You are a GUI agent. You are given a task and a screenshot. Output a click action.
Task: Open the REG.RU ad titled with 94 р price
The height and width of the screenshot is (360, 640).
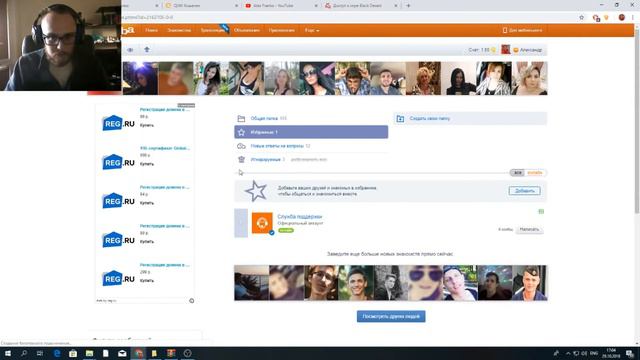point(164,187)
